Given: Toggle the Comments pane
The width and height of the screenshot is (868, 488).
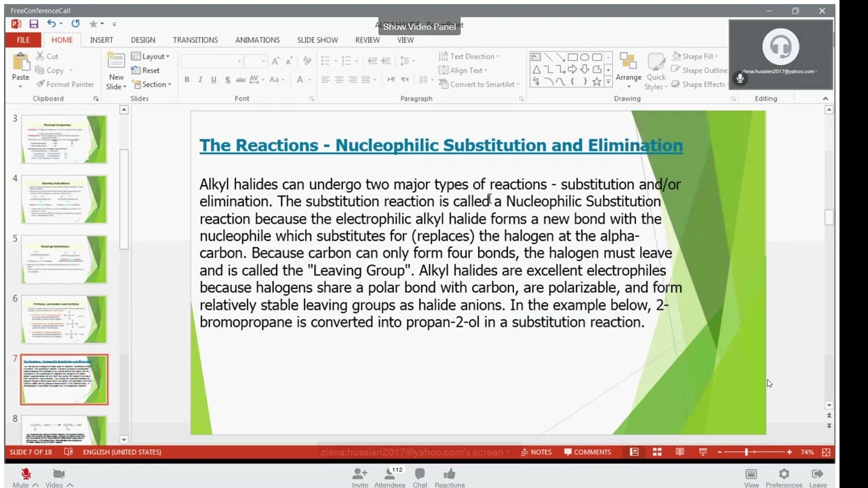Looking at the screenshot, I should [x=587, y=452].
